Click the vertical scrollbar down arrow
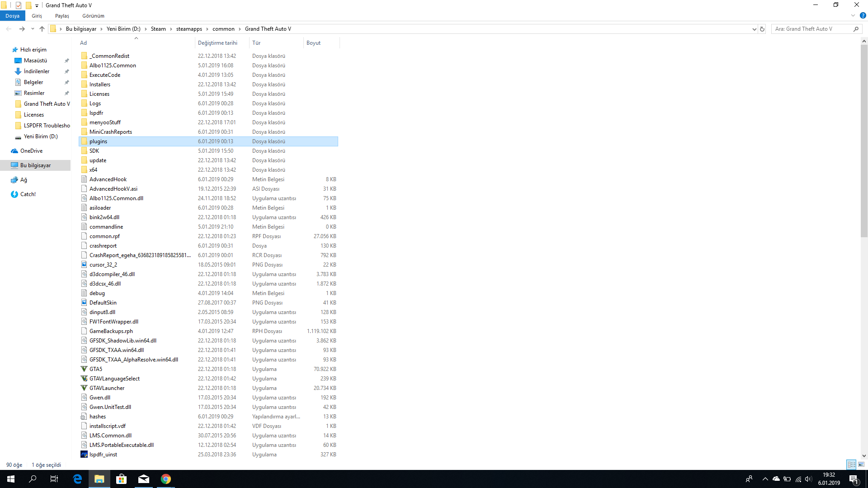868x488 pixels. tap(864, 456)
